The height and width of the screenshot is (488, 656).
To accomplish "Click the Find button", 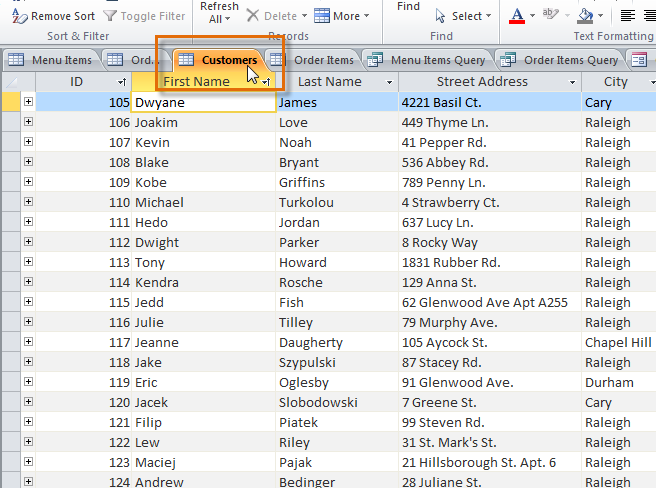I will pyautogui.click(x=408, y=7).
